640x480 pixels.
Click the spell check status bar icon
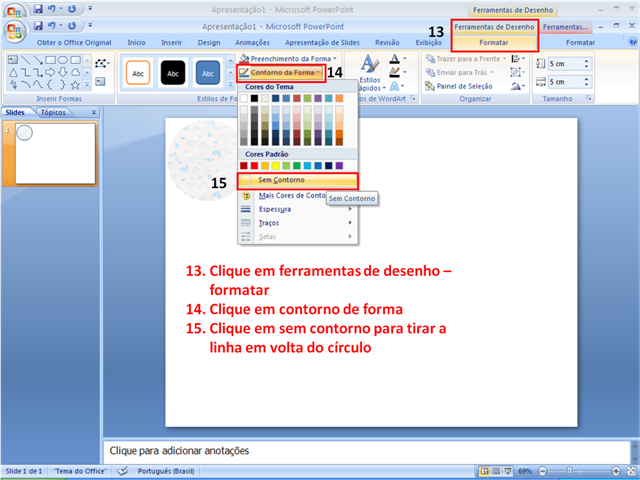coord(122,471)
